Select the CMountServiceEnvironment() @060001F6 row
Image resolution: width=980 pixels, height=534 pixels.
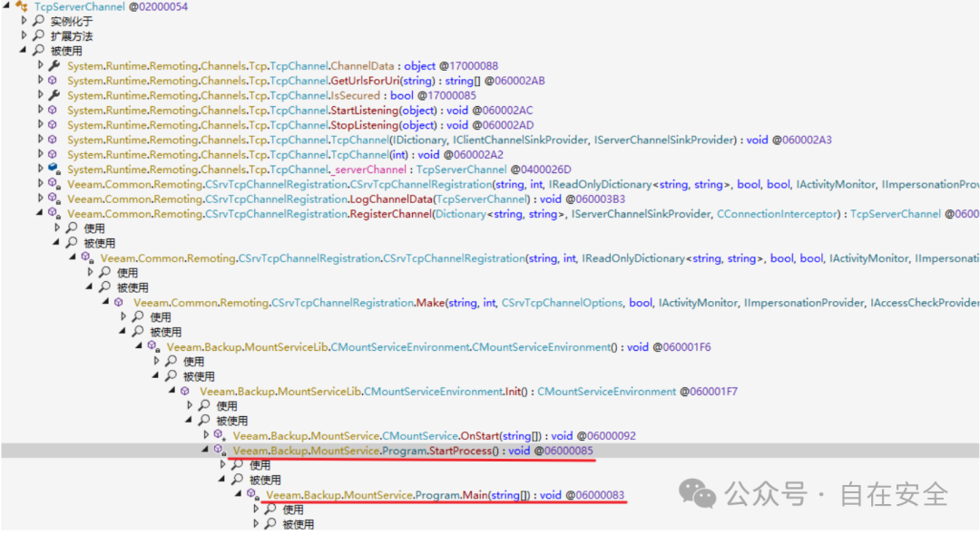[x=439, y=346]
